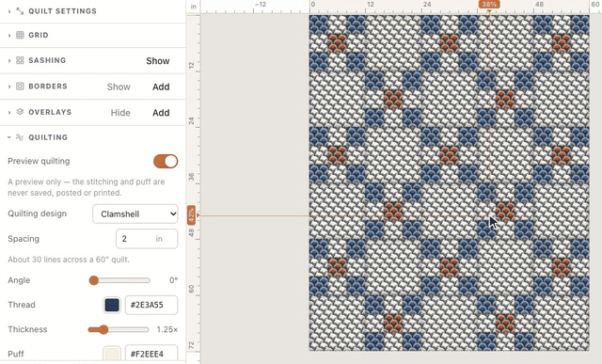Viewport: 602px width, 364px height.
Task: Click Show next to Borders
Action: 119,87
